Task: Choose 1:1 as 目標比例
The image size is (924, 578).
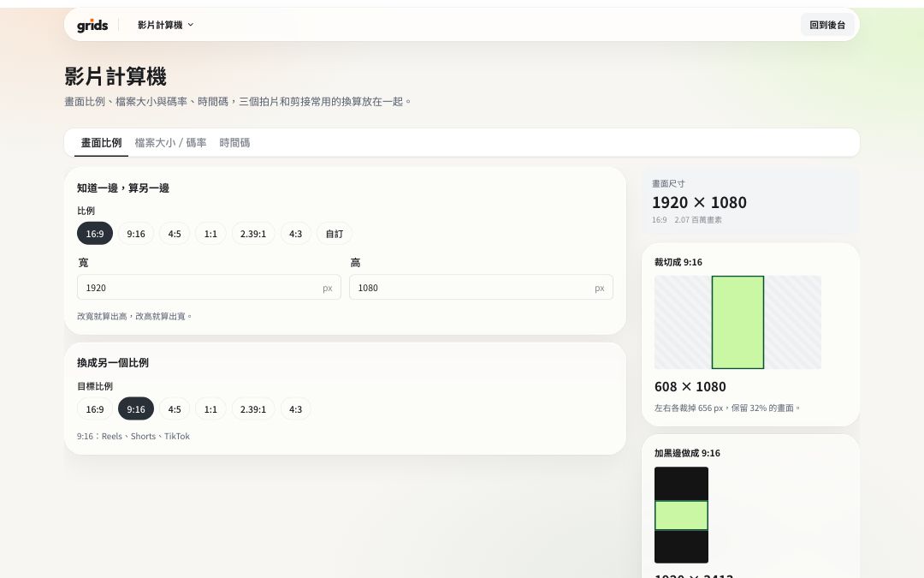Action: 211,408
